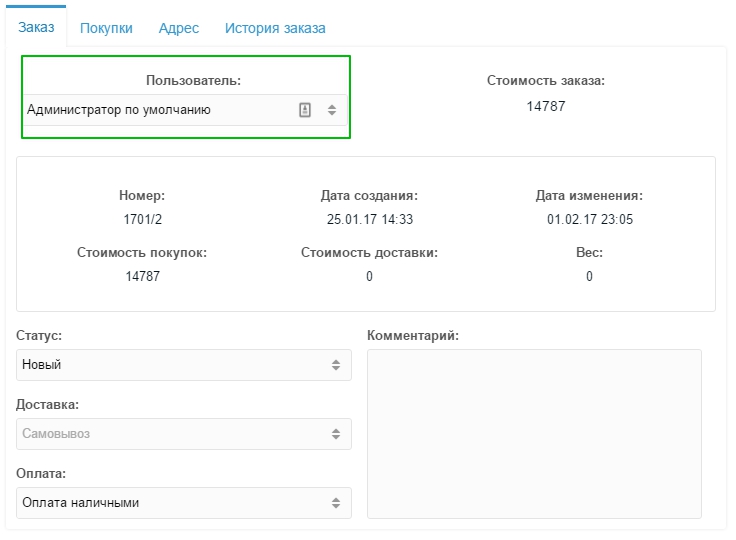Open the Покупки tab
The image size is (736, 540).
coord(106,28)
